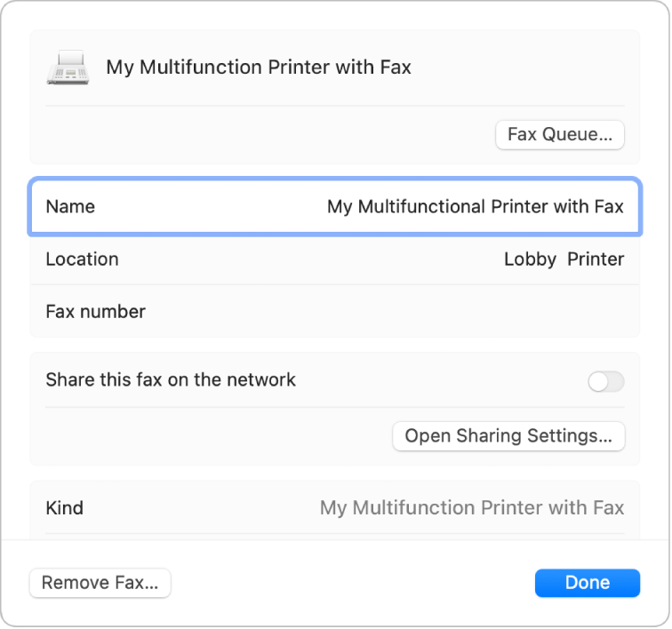This screenshot has width=672, height=629.
Task: Click the Location field value
Action: click(x=564, y=259)
